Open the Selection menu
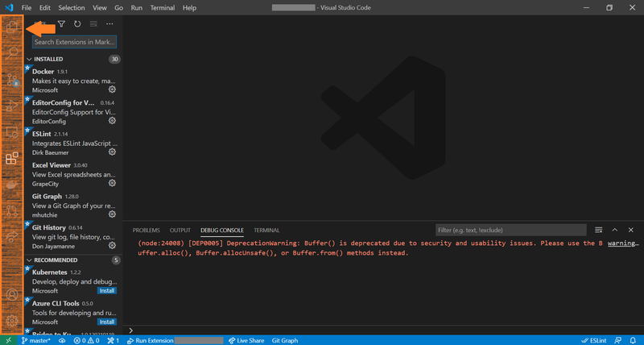 (x=72, y=7)
